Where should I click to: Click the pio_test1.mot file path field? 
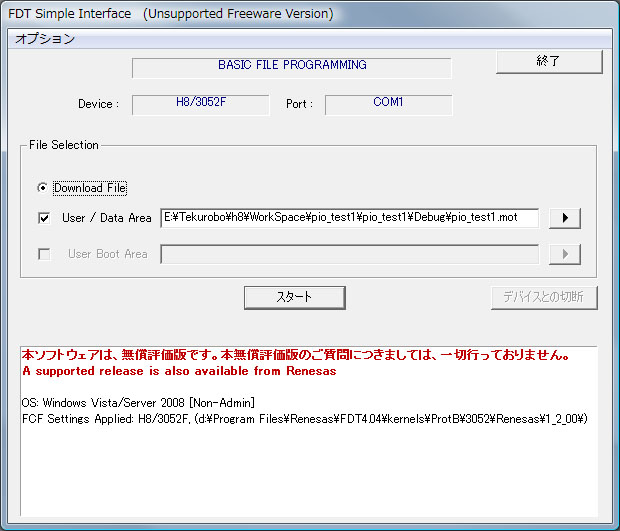coord(350,217)
